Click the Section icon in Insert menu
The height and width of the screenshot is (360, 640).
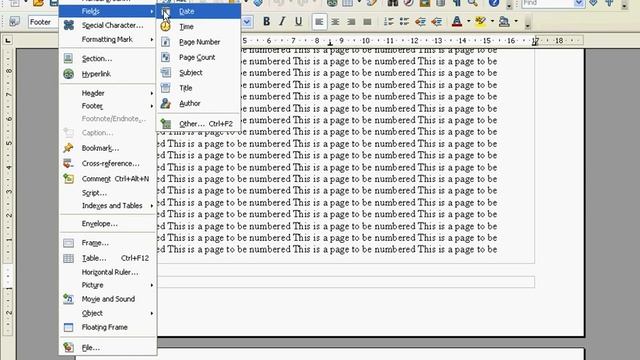69,58
